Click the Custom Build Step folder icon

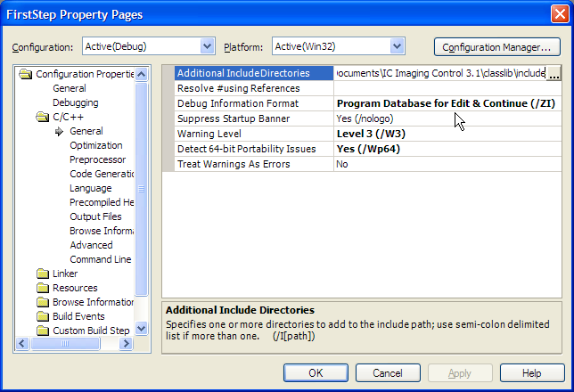[42, 331]
